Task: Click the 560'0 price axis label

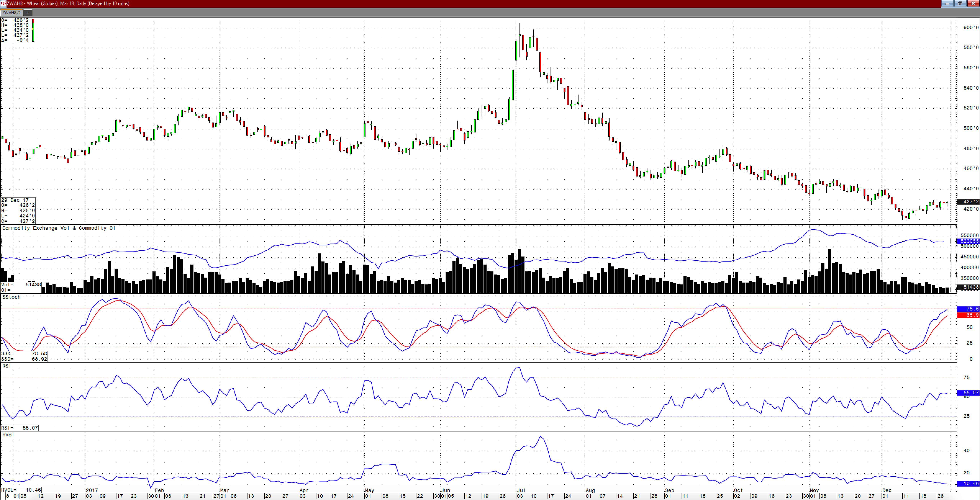Action: [971, 68]
